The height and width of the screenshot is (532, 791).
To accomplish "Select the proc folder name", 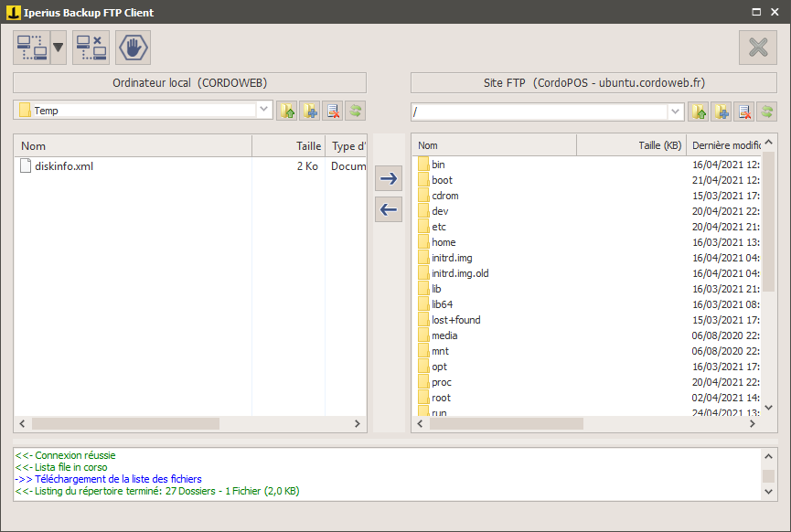I will 442,382.
